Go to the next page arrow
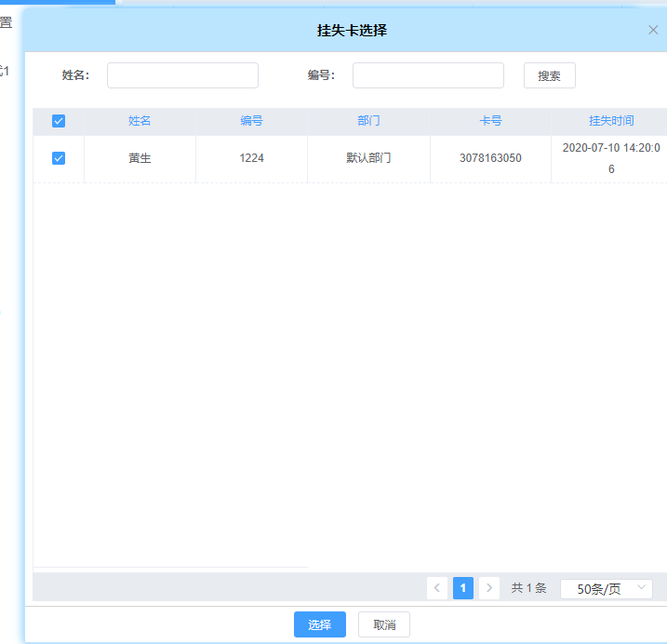The width and height of the screenshot is (667, 644). (x=489, y=588)
